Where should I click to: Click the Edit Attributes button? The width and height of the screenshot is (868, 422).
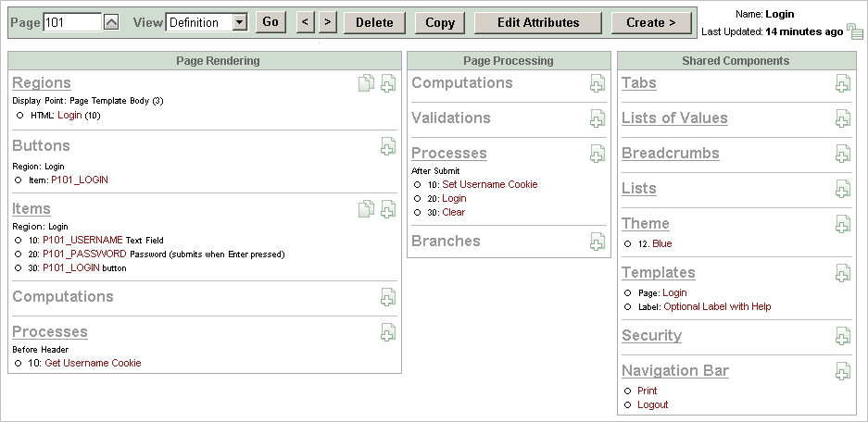pos(537,22)
